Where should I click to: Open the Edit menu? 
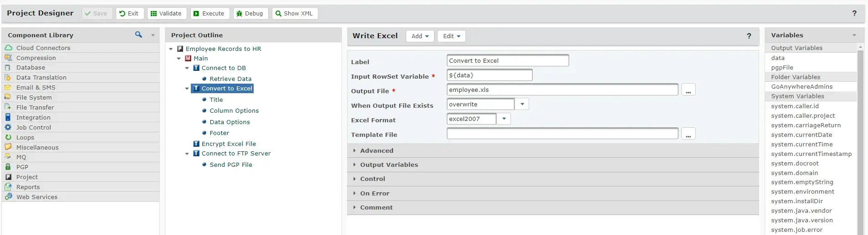(451, 36)
